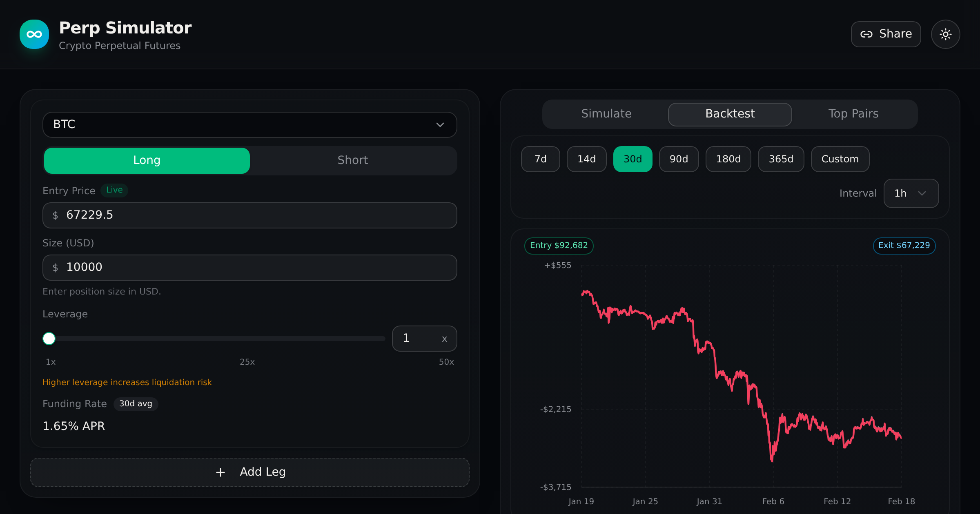Toggle the light/dark theme sun icon
This screenshot has width=980, height=514.
tap(945, 34)
